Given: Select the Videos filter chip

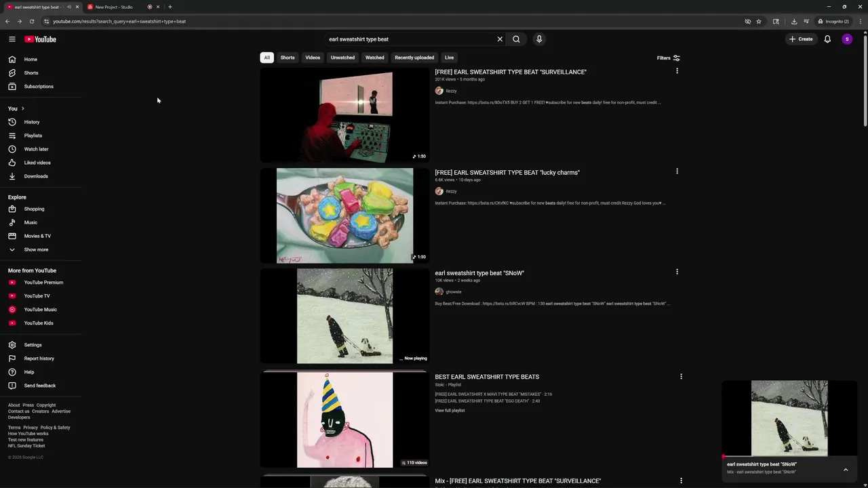Looking at the screenshot, I should pyautogui.click(x=313, y=58).
